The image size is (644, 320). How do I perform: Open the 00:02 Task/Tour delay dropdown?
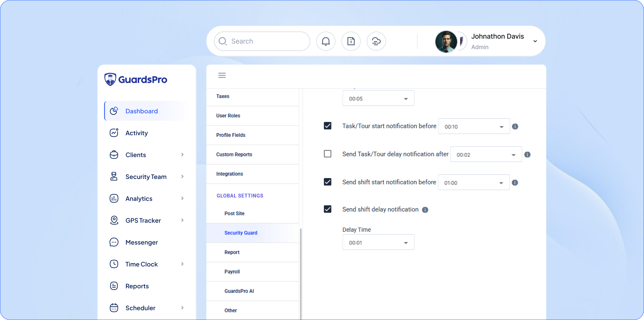(x=486, y=154)
